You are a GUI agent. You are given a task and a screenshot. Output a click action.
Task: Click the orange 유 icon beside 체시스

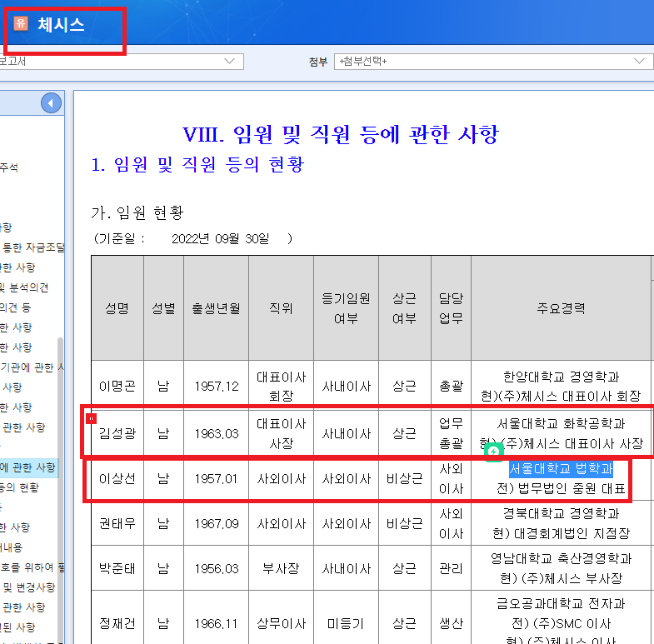(21, 23)
